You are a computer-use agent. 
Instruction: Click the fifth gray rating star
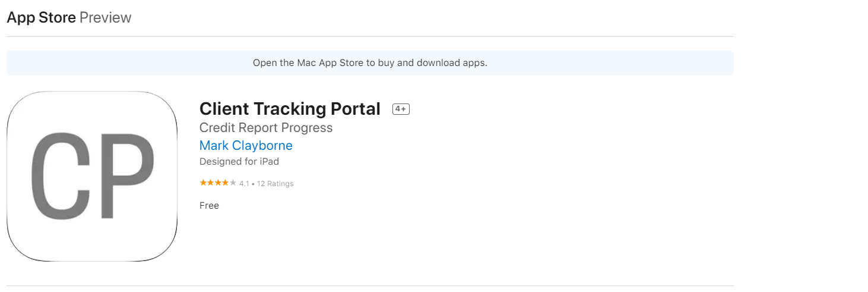point(233,183)
